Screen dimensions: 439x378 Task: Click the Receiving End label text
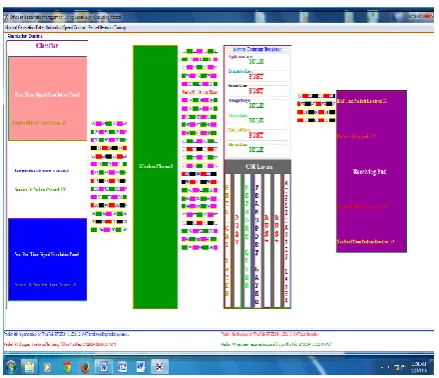click(x=370, y=171)
